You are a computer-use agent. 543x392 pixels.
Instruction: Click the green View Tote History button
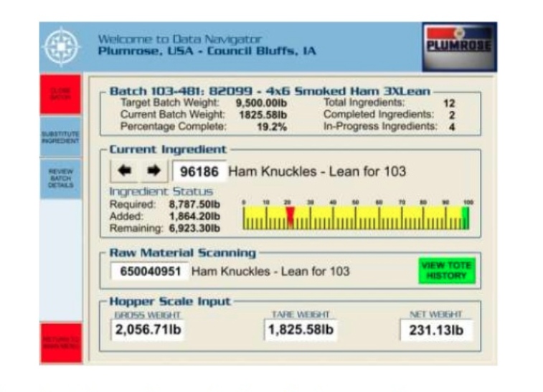click(x=446, y=271)
